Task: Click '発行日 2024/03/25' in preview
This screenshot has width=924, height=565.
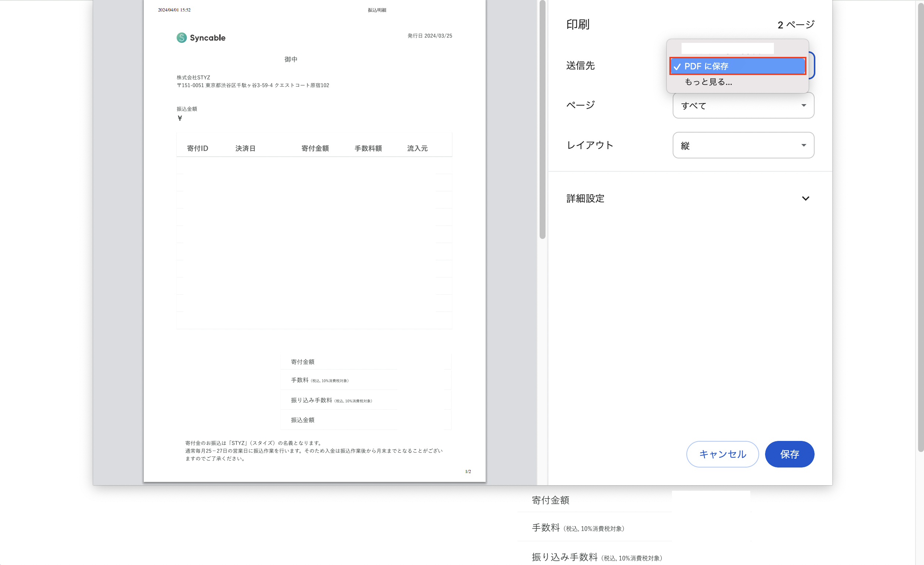Action: (430, 36)
